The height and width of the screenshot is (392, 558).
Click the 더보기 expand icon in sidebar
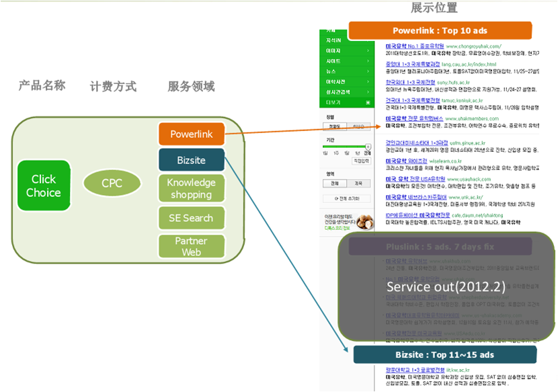(x=368, y=103)
